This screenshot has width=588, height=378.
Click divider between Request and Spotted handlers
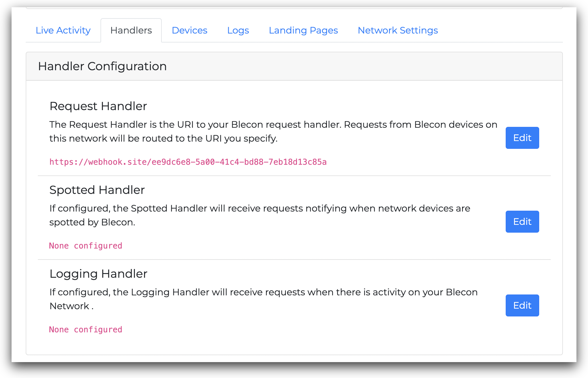(x=294, y=176)
